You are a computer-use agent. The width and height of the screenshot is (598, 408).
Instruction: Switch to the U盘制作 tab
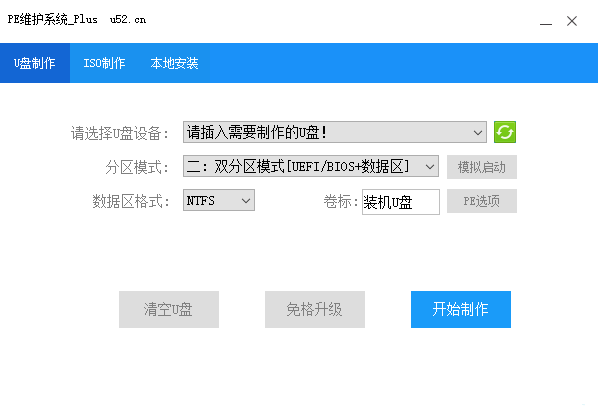click(x=35, y=63)
